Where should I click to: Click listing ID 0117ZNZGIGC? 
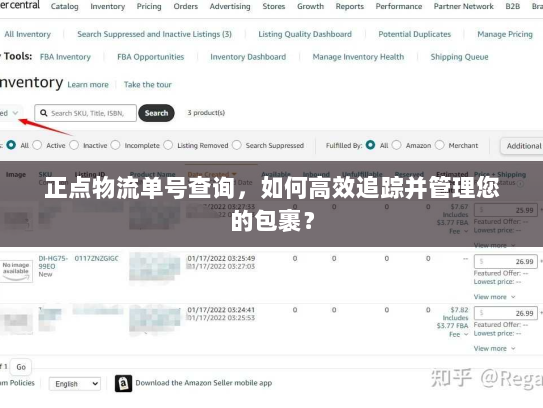pos(97,258)
